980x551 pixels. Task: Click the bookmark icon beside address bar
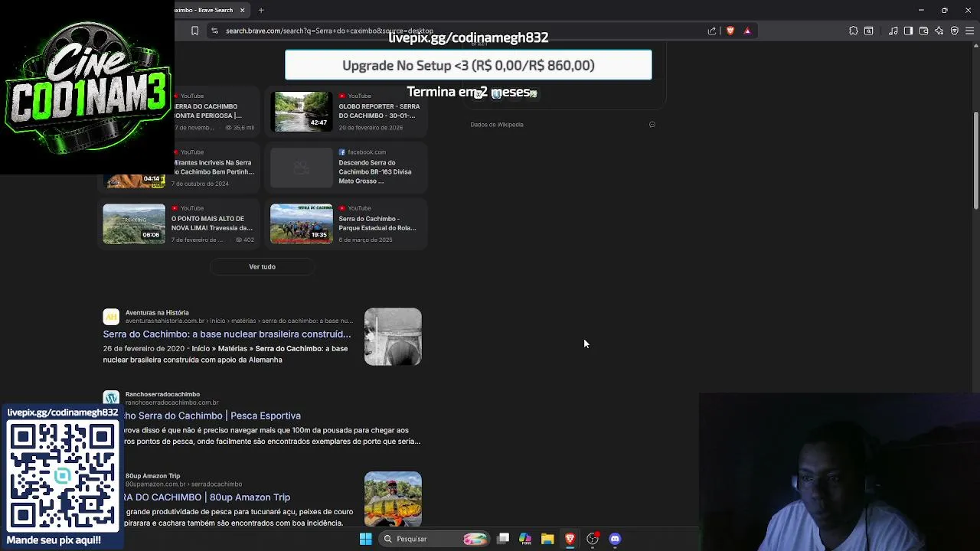tap(194, 31)
